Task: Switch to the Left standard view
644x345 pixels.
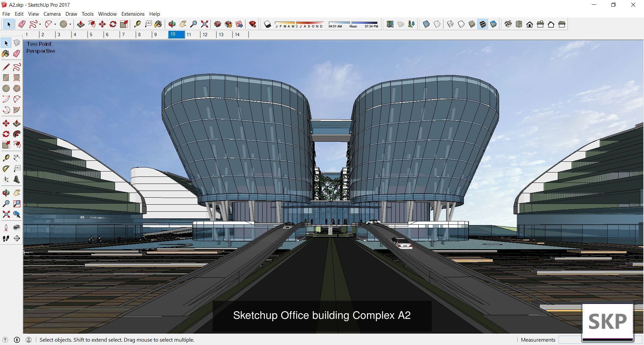Action: [562, 24]
